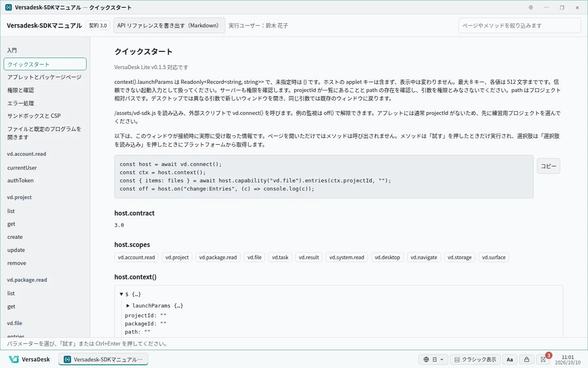Image resolution: width=588 pixels, height=368 pixels.
Task: Click the vd.system.read scope chip
Action: coord(347,257)
